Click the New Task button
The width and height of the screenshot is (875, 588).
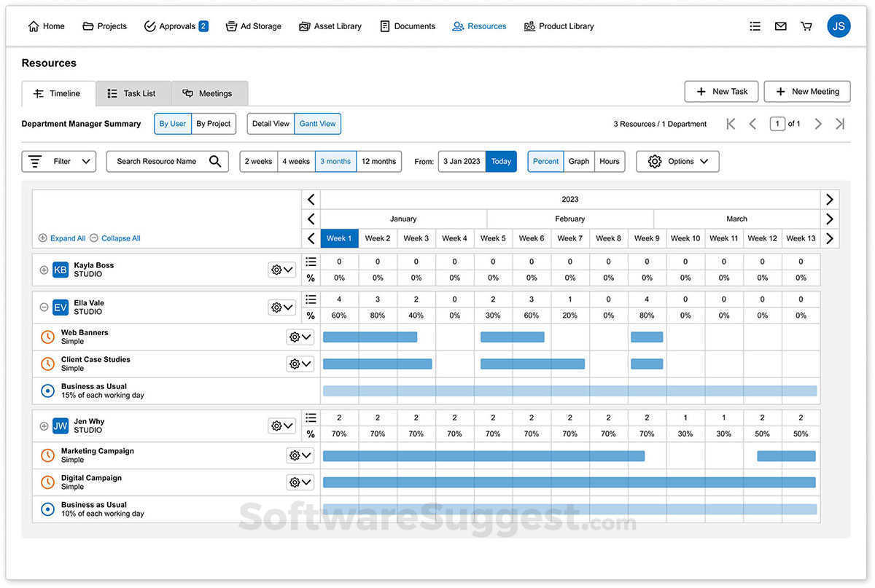721,91
